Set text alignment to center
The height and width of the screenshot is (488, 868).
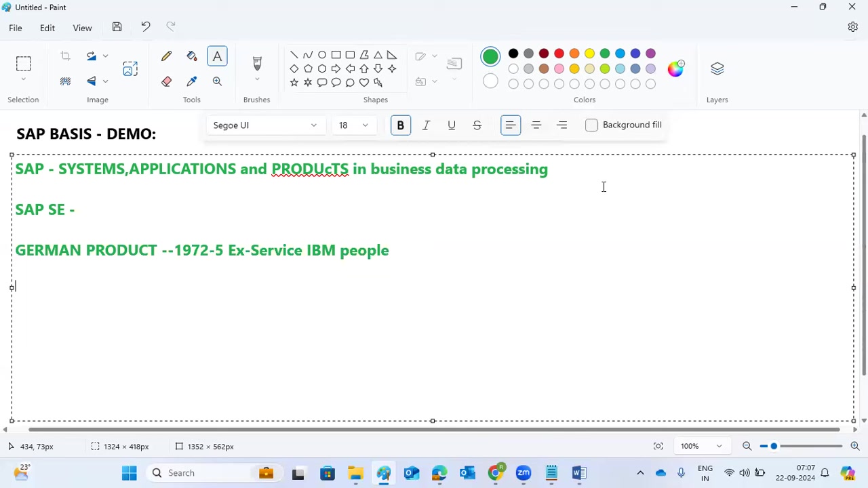[x=536, y=125]
